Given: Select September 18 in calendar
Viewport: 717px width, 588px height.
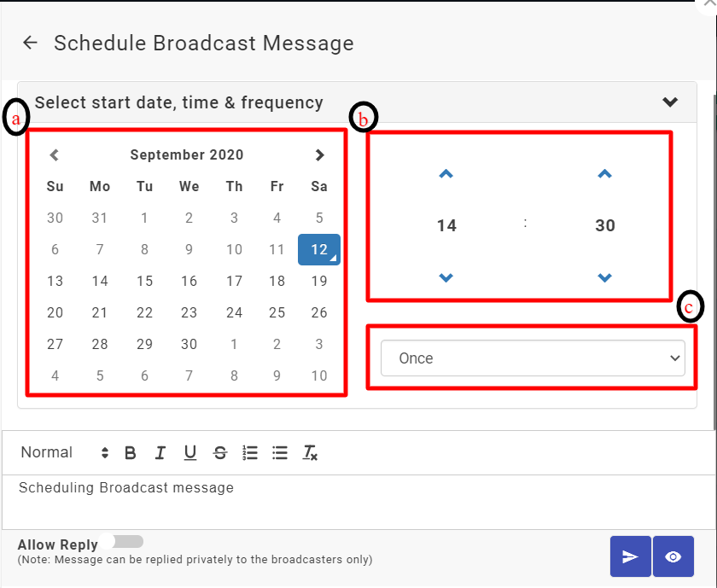Looking at the screenshot, I should (277, 281).
